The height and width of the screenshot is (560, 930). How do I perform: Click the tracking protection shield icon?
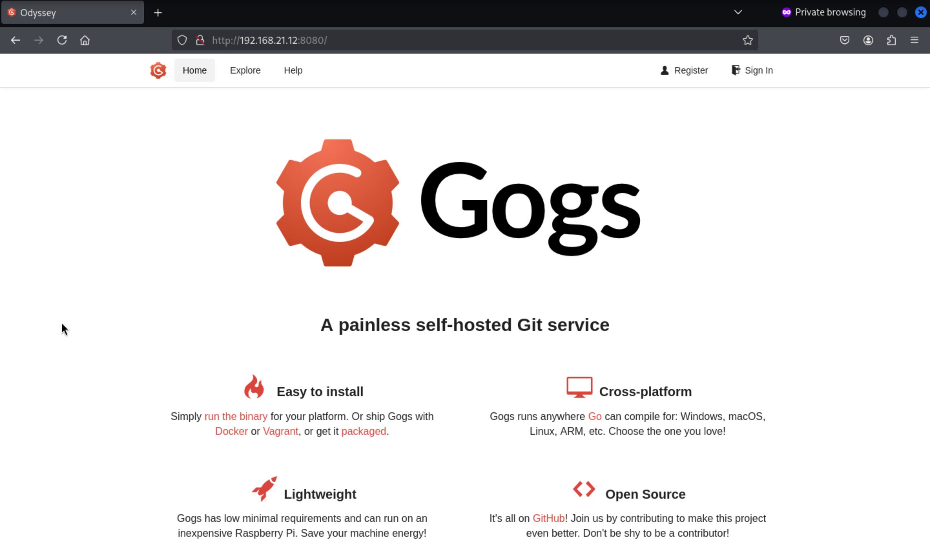[x=182, y=40]
